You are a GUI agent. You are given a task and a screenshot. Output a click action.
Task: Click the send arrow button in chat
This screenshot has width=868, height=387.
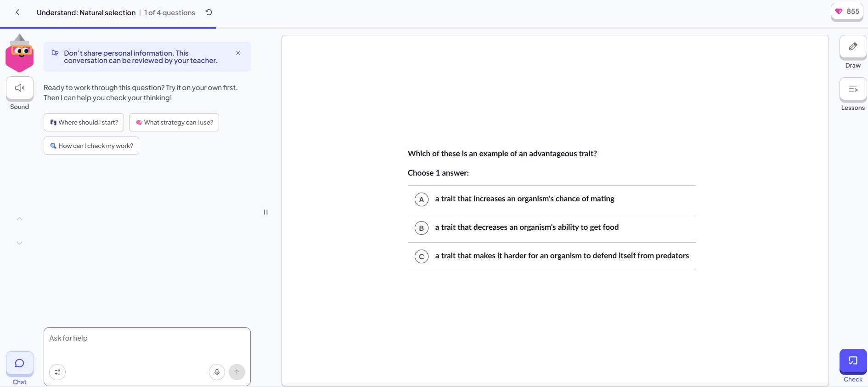pos(237,372)
